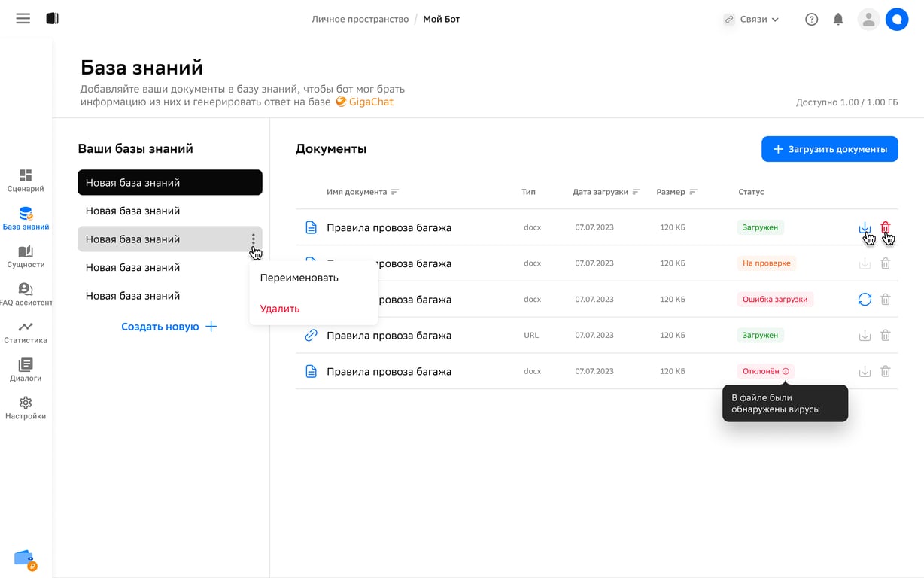Open the Сущности sidebar section
The height and width of the screenshot is (578, 924).
coord(26,257)
